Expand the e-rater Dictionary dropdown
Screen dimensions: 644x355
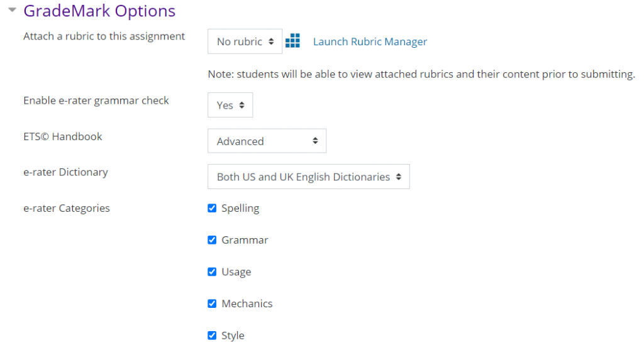(x=308, y=177)
